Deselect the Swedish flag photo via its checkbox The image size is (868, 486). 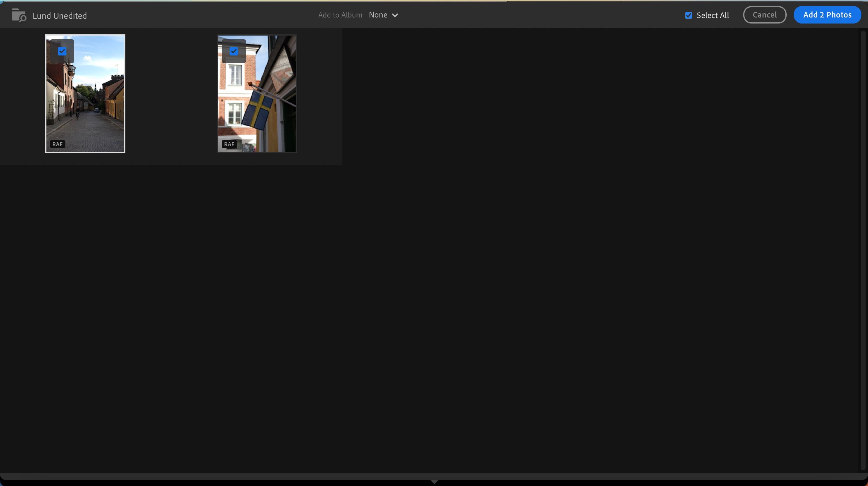pyautogui.click(x=234, y=51)
